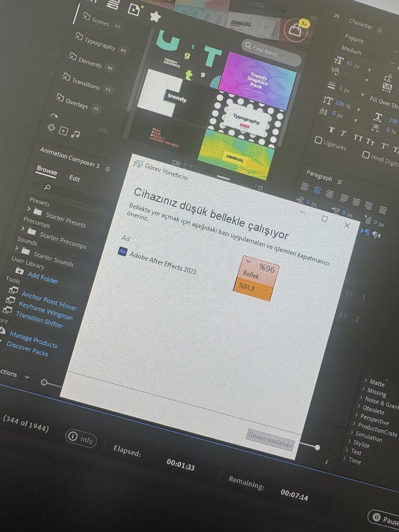
Task: Click the Manage Products link
Action: (x=33, y=339)
